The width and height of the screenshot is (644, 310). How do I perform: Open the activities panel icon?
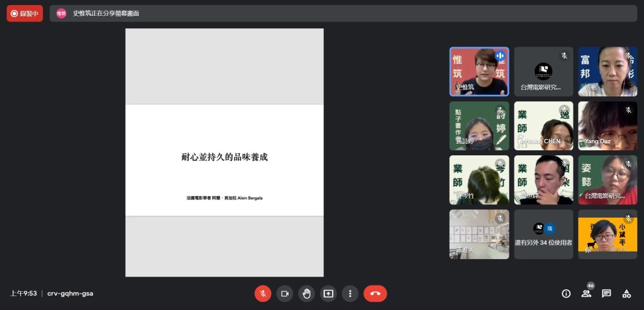tap(626, 293)
